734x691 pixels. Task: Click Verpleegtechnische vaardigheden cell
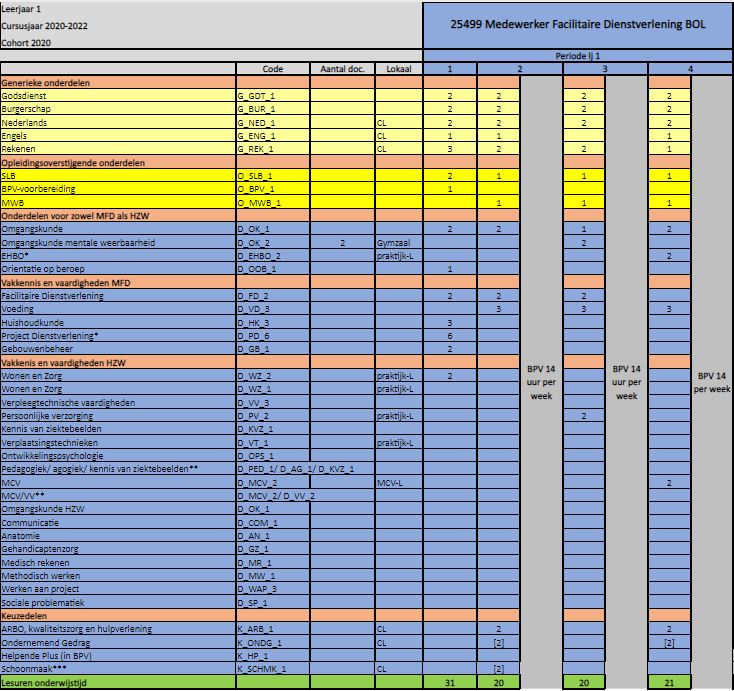(118, 402)
